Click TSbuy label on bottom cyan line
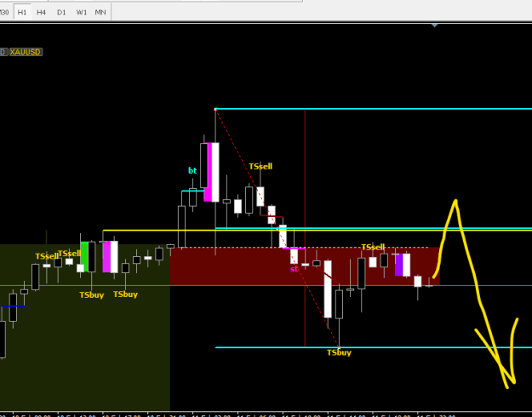Screen dimensions: 532x417 coord(339,352)
